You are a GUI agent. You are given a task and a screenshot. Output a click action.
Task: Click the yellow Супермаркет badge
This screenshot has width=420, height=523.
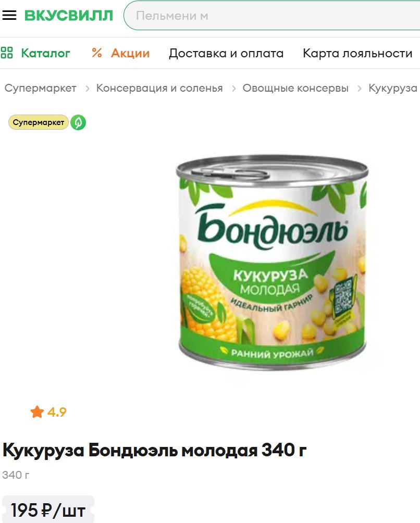[39, 122]
